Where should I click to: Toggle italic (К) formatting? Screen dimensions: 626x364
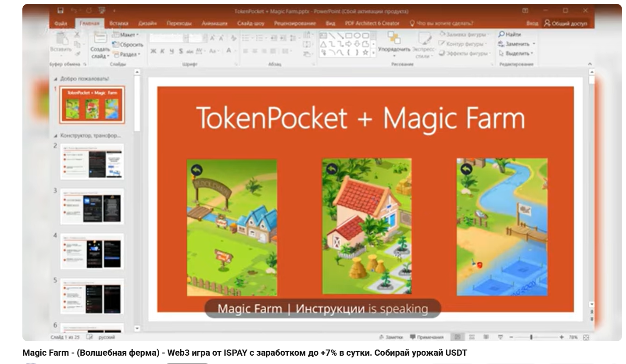[162, 51]
